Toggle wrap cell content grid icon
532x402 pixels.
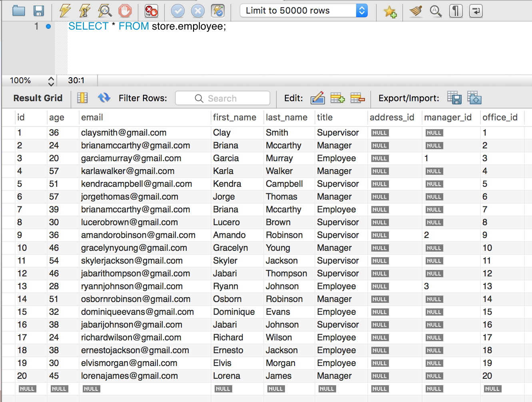pos(82,98)
